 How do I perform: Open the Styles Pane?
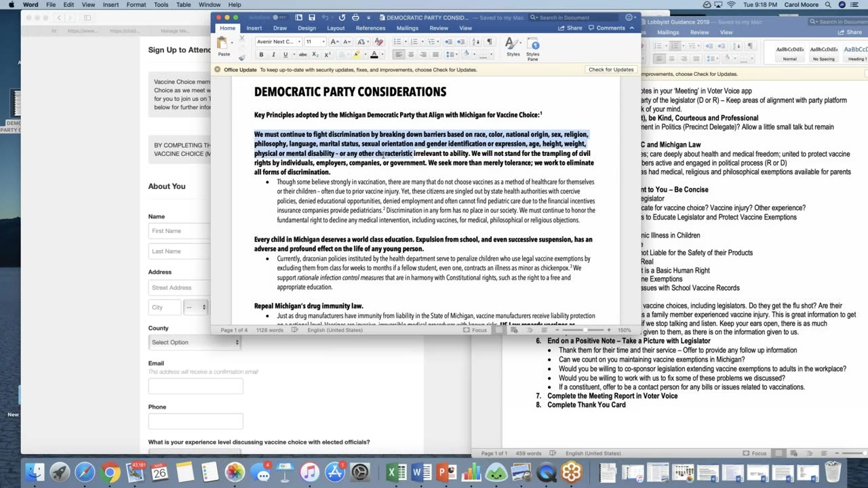coord(533,49)
